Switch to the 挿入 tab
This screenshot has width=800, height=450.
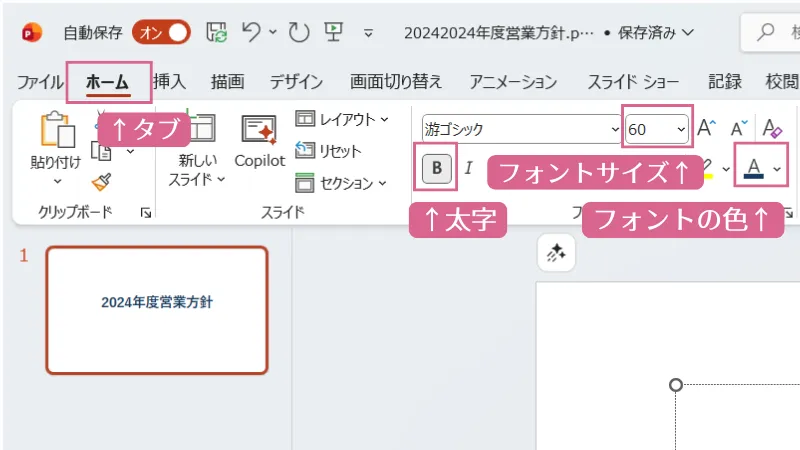pyautogui.click(x=169, y=82)
